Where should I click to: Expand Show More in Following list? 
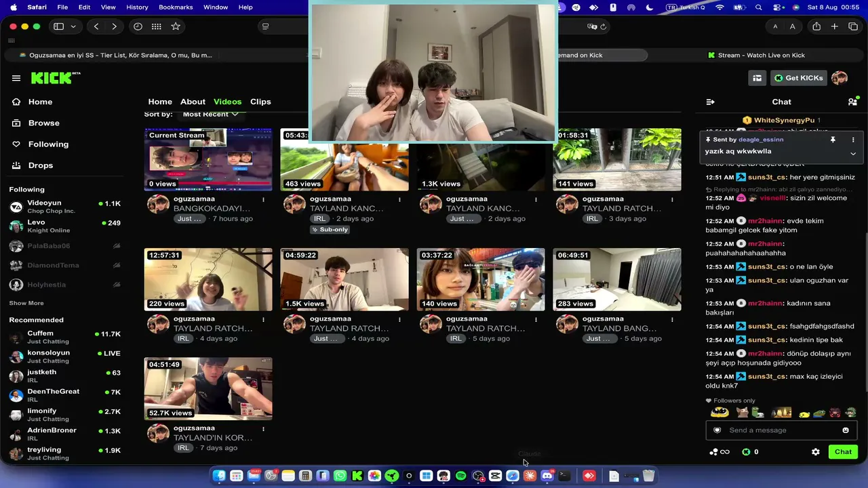26,303
